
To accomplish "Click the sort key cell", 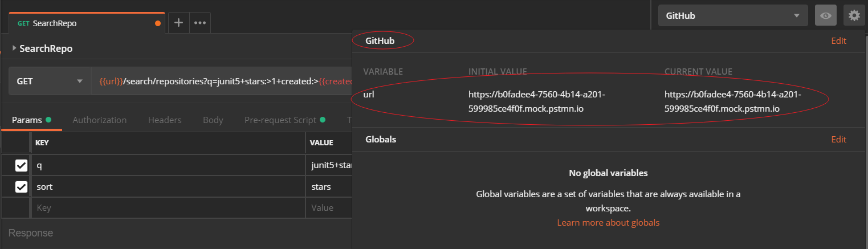I will pyautogui.click(x=168, y=187).
